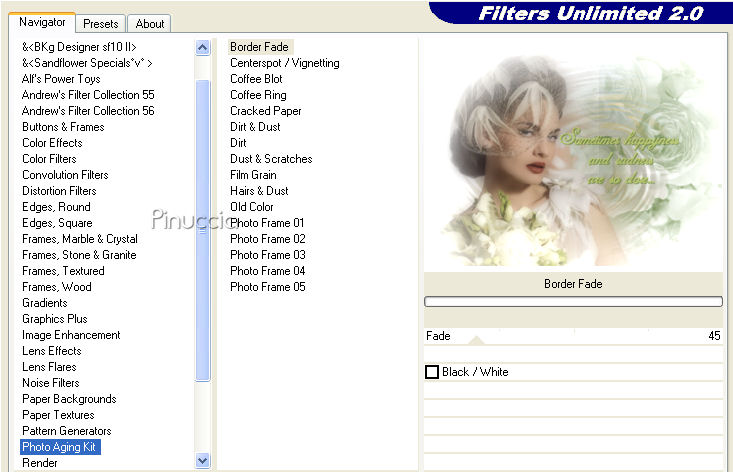This screenshot has width=733, height=472.
Task: Switch to the Navigator tab
Action: coord(42,22)
